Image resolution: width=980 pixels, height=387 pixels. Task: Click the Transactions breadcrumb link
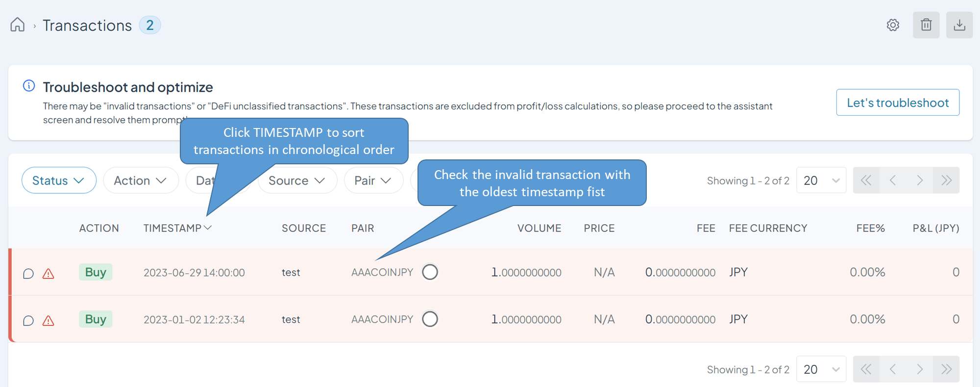(x=87, y=25)
